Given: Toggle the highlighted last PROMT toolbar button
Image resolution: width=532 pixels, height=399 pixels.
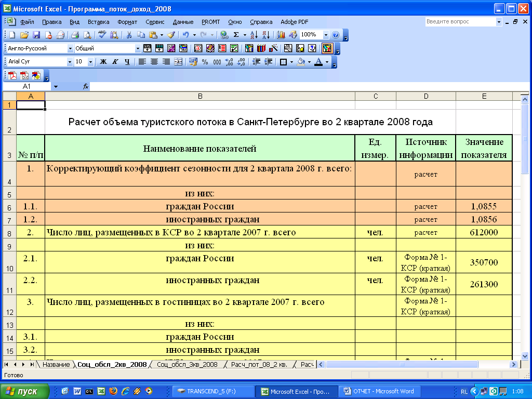Looking at the screenshot, I should click(x=327, y=48).
